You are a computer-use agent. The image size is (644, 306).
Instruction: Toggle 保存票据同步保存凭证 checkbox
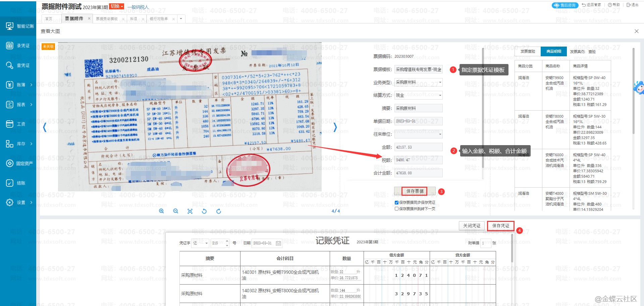[x=396, y=202]
